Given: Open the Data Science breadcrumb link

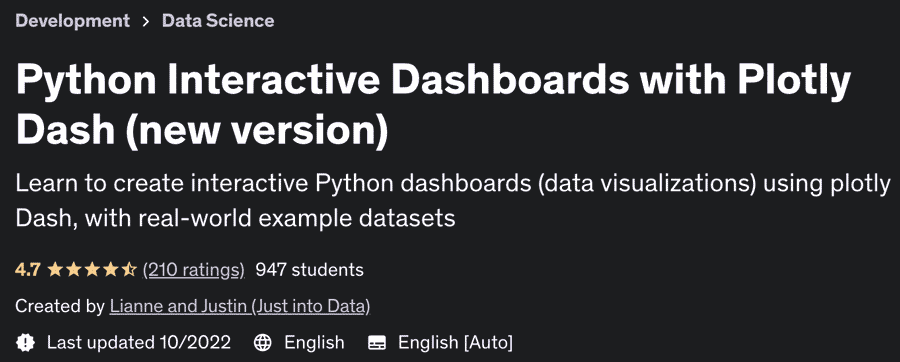Looking at the screenshot, I should click(x=218, y=21).
